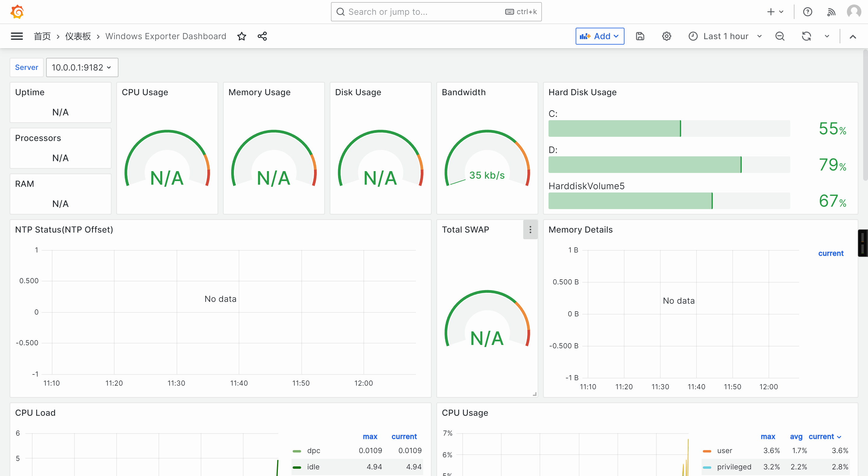Click the share dashboard icon
868x476 pixels.
click(x=262, y=36)
